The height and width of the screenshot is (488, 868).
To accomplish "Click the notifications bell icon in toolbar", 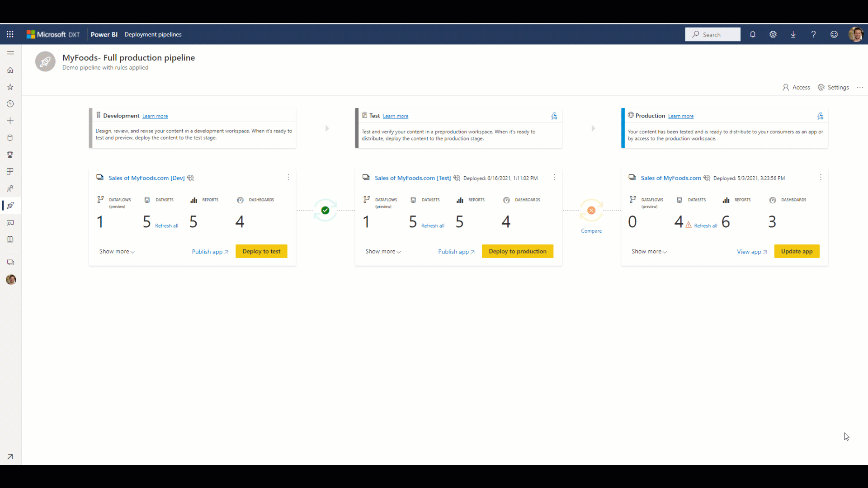I will pyautogui.click(x=752, y=34).
